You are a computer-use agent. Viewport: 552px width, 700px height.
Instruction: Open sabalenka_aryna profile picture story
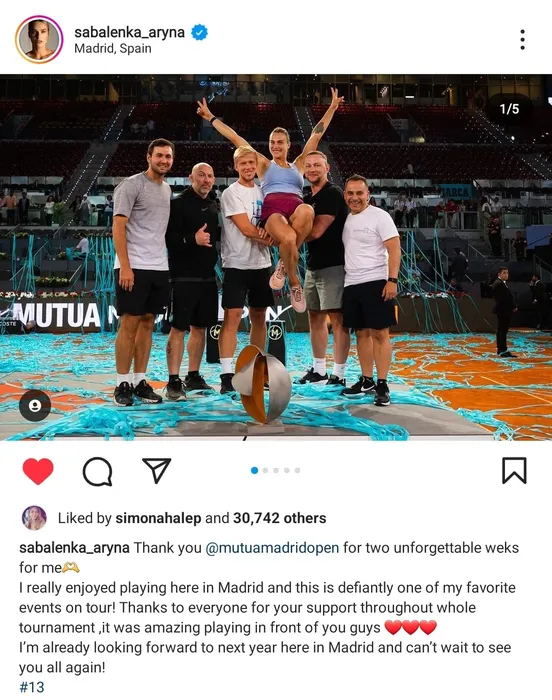(x=39, y=40)
